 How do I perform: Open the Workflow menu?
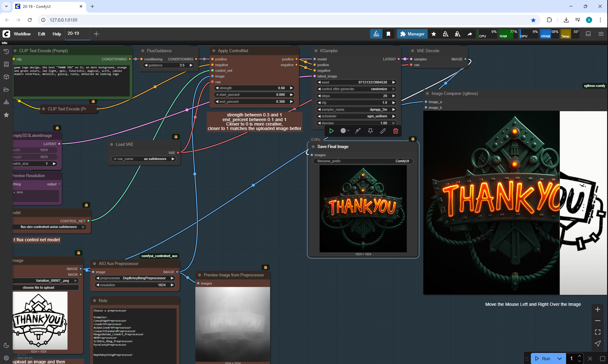[22, 34]
